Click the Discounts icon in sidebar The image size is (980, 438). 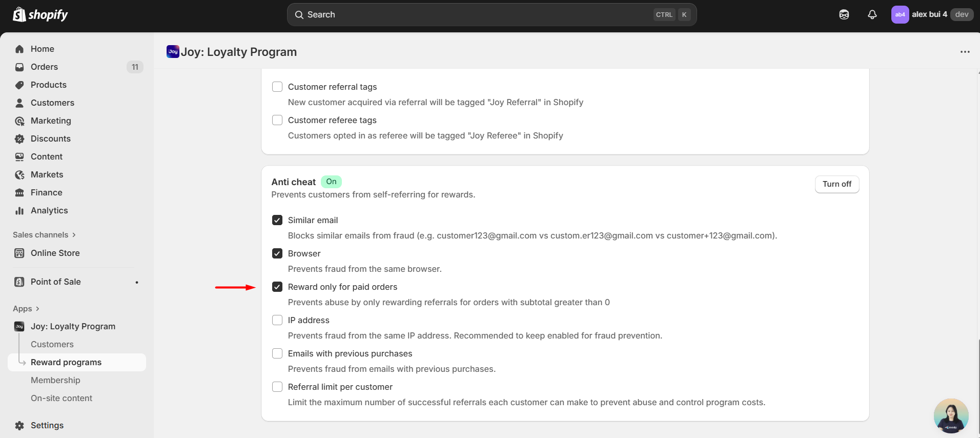click(x=19, y=139)
